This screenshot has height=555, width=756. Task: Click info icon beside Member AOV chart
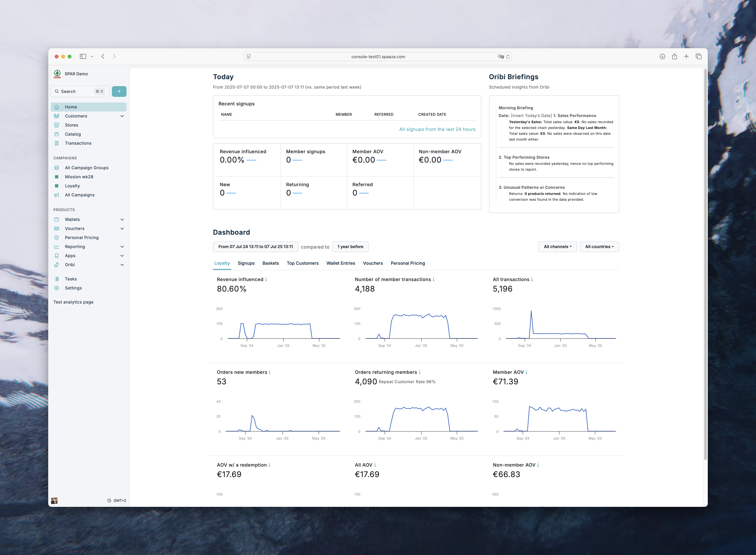[x=526, y=372]
